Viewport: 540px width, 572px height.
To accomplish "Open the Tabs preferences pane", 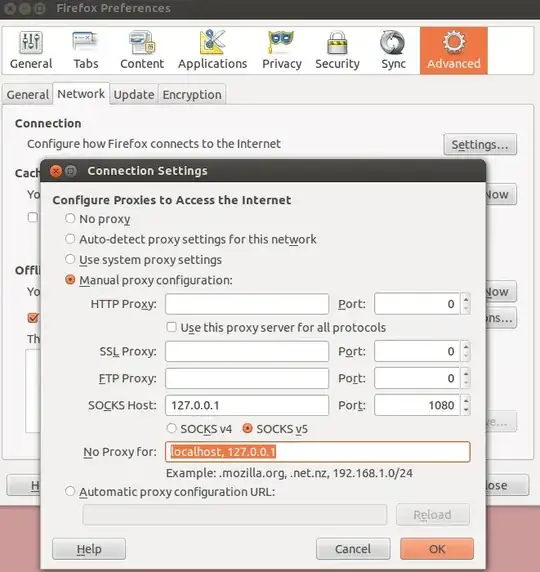I will pyautogui.click(x=86, y=51).
